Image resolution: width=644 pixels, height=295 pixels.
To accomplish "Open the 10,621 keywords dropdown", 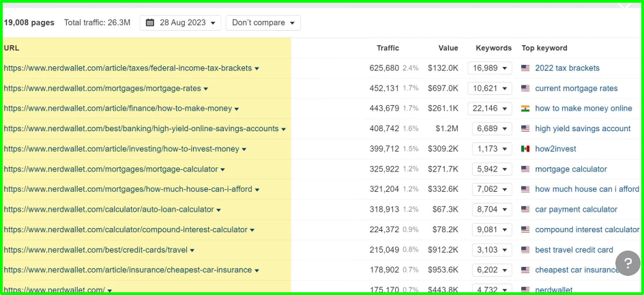I will [x=490, y=88].
